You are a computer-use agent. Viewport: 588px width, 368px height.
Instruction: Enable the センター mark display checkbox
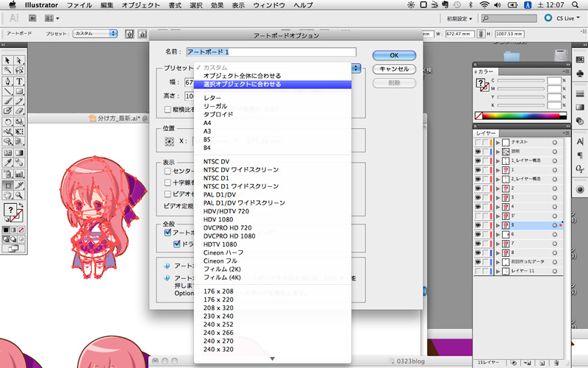click(168, 171)
